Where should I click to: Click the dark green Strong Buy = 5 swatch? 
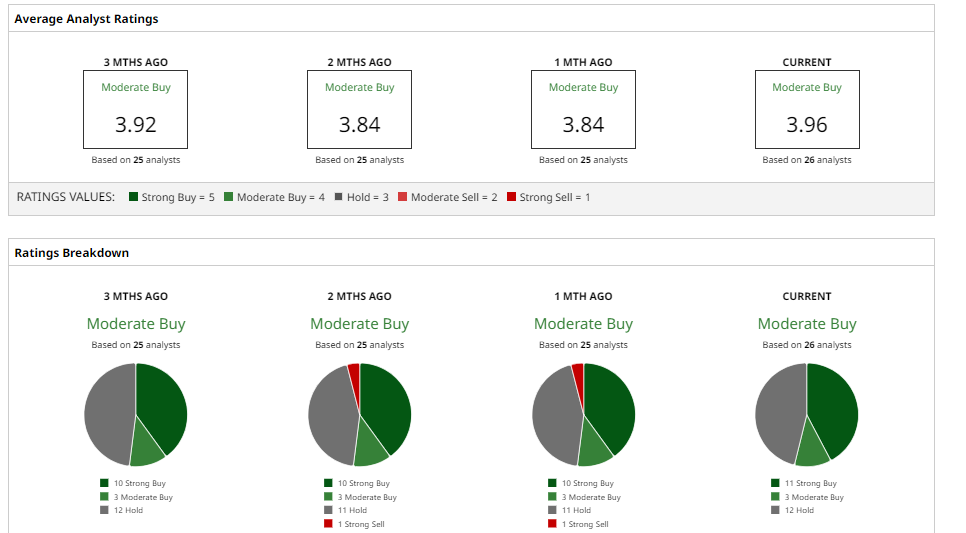click(133, 198)
